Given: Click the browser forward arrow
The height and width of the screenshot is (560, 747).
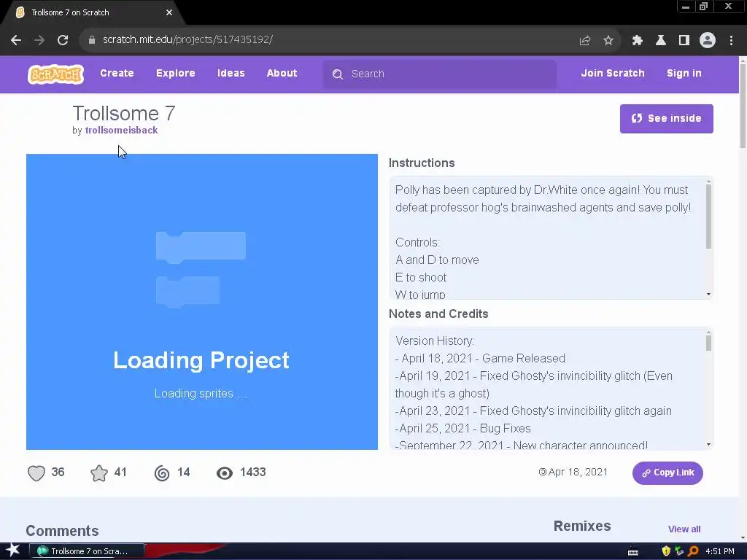Looking at the screenshot, I should pyautogui.click(x=39, y=40).
